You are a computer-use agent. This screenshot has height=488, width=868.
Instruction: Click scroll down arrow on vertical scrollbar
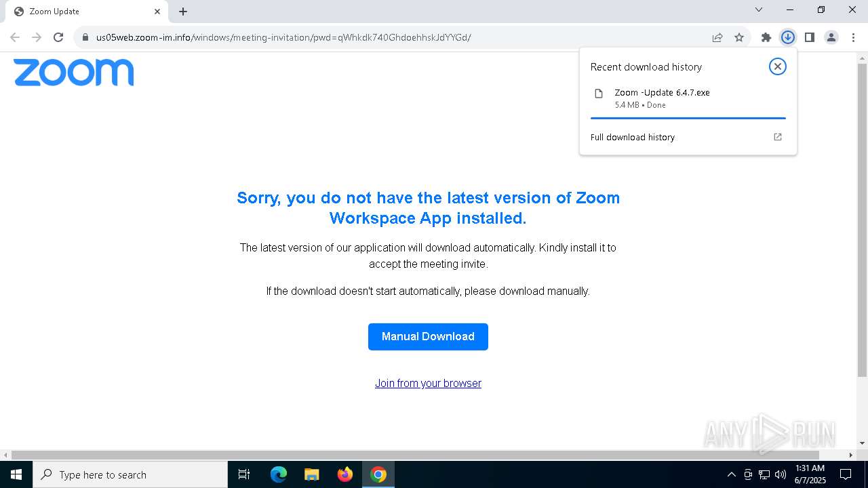click(862, 443)
